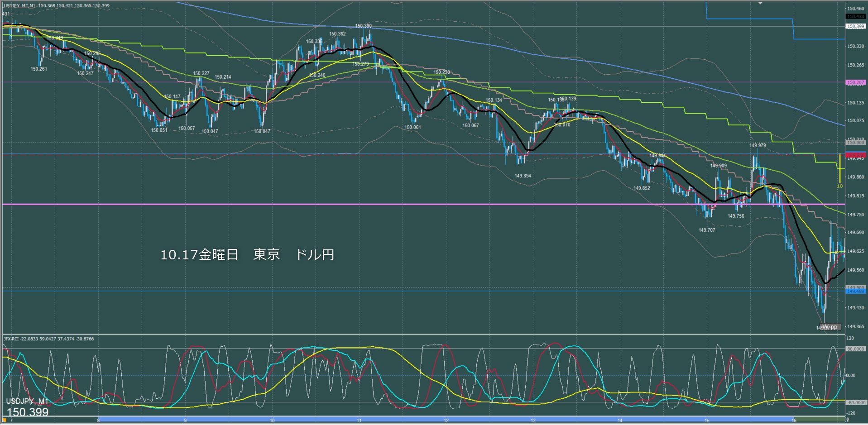This screenshot has width=868, height=425.
Task: Click the chart shift triangle marker at top
Action: pyautogui.click(x=760, y=3)
